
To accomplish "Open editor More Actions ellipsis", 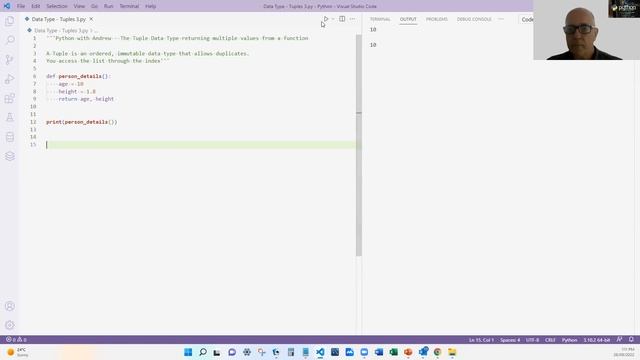I will [352, 19].
